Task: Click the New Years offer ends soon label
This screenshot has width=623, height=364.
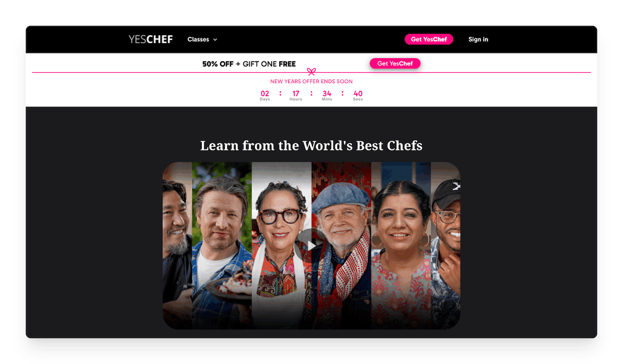Action: click(311, 82)
